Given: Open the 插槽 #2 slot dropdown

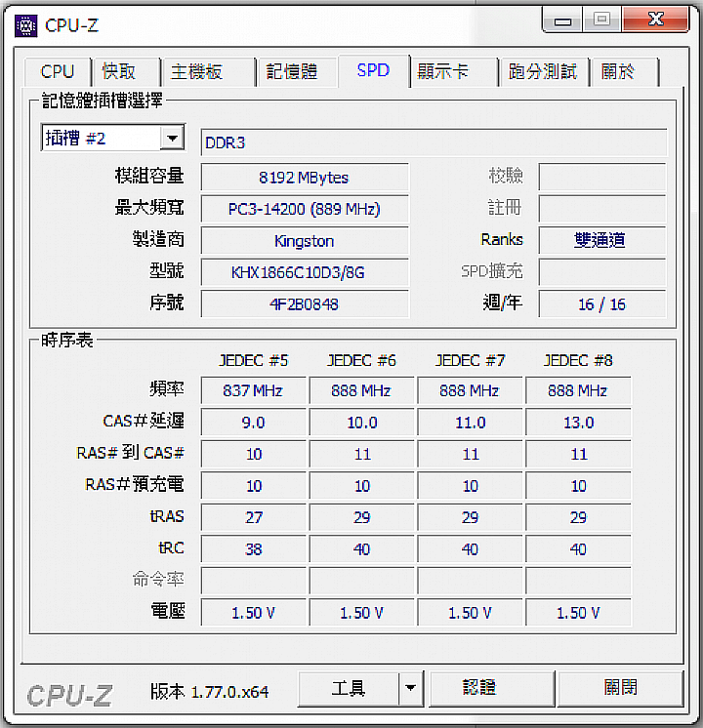Looking at the screenshot, I should coord(113,138).
